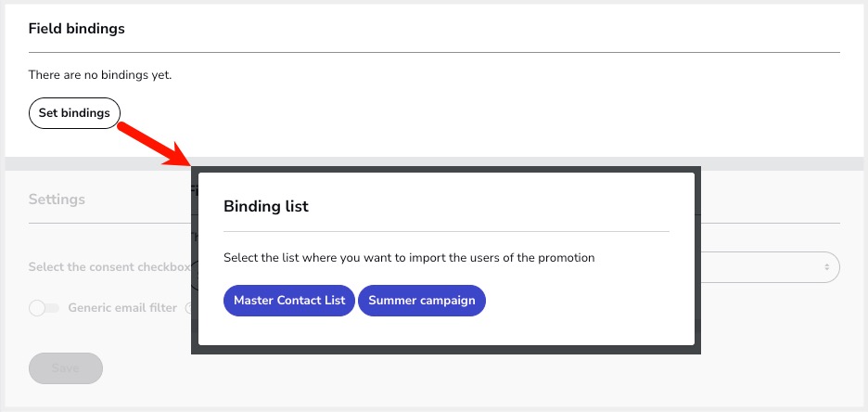Select the Master Contact List option
The height and width of the screenshot is (412, 868).
(288, 301)
